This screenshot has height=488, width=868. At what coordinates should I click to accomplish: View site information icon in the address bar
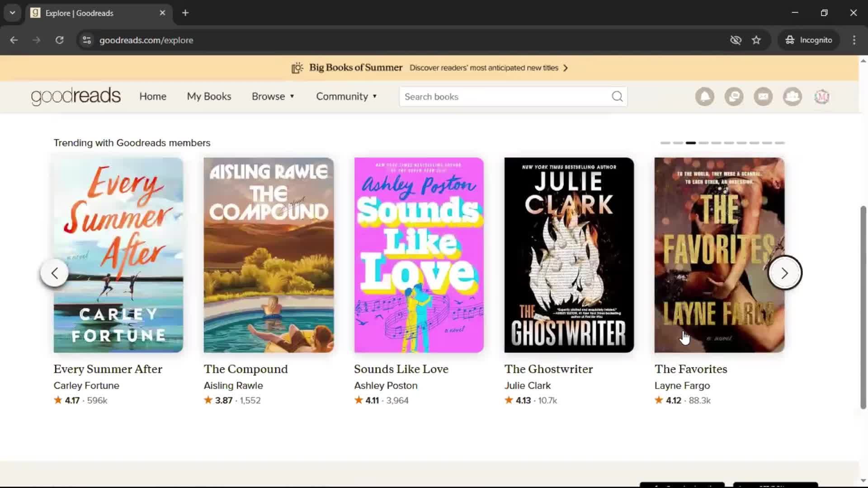[87, 40]
